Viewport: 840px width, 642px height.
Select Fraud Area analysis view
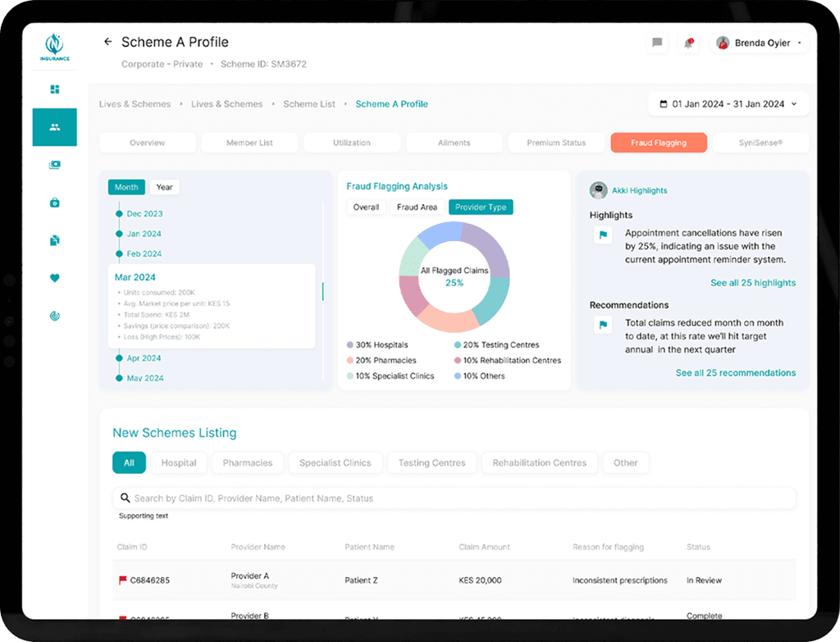coord(417,207)
